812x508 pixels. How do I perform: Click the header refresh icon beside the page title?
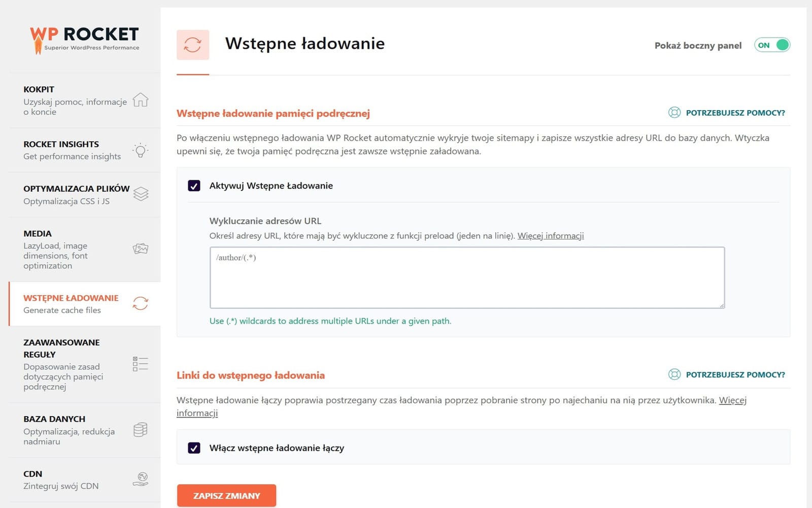pos(193,45)
